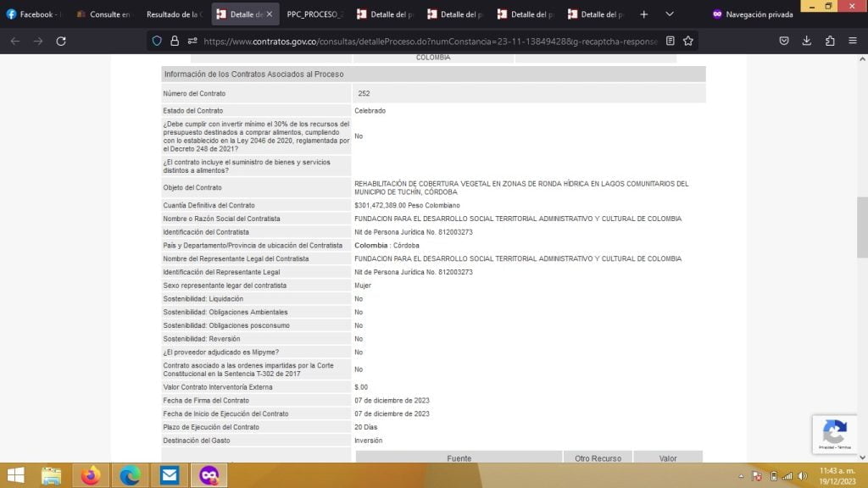Click the Otro Recurso column header
The image size is (868, 488).
pos(598,458)
